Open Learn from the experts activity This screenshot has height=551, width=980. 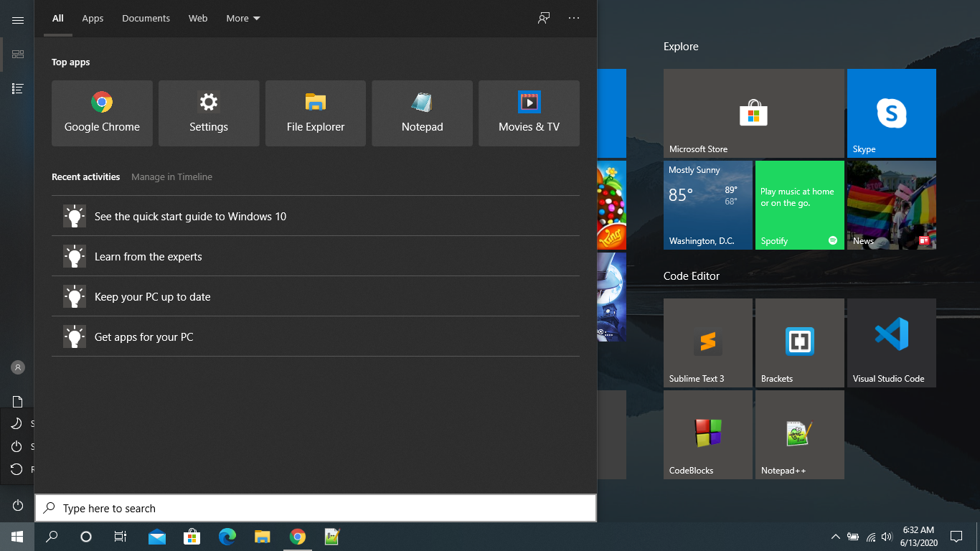coord(316,256)
